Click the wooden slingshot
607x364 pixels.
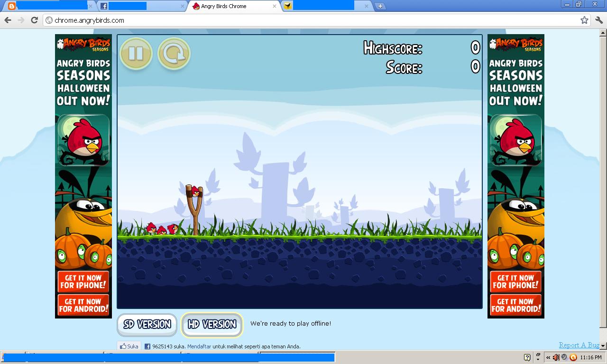tap(195, 210)
